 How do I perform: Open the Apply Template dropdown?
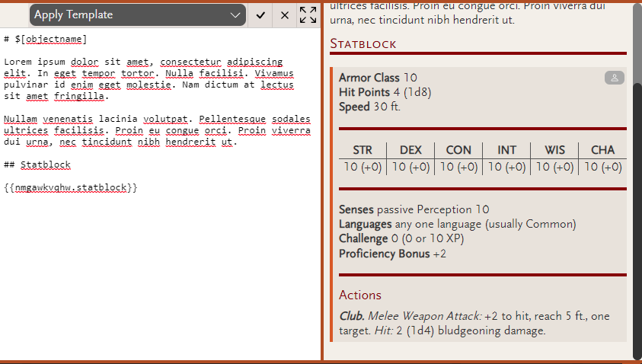tap(138, 15)
